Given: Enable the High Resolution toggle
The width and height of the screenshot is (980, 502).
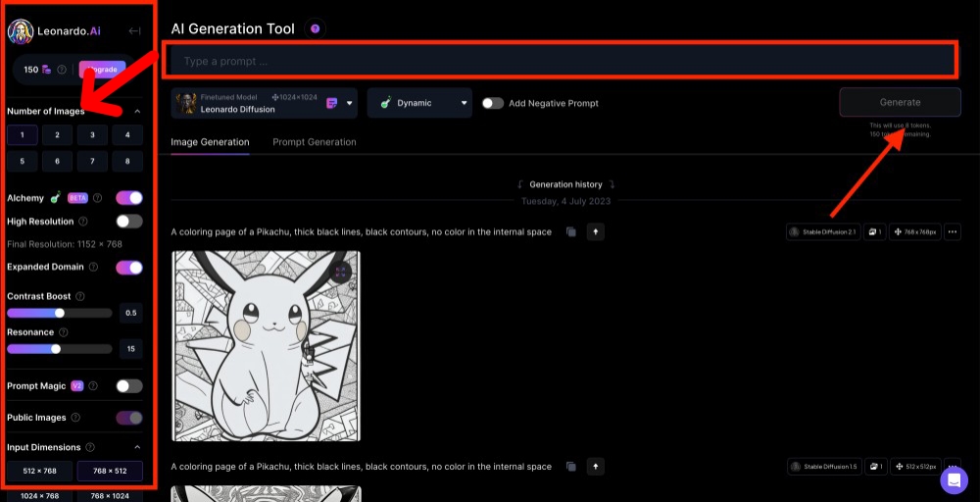Looking at the screenshot, I should (129, 222).
